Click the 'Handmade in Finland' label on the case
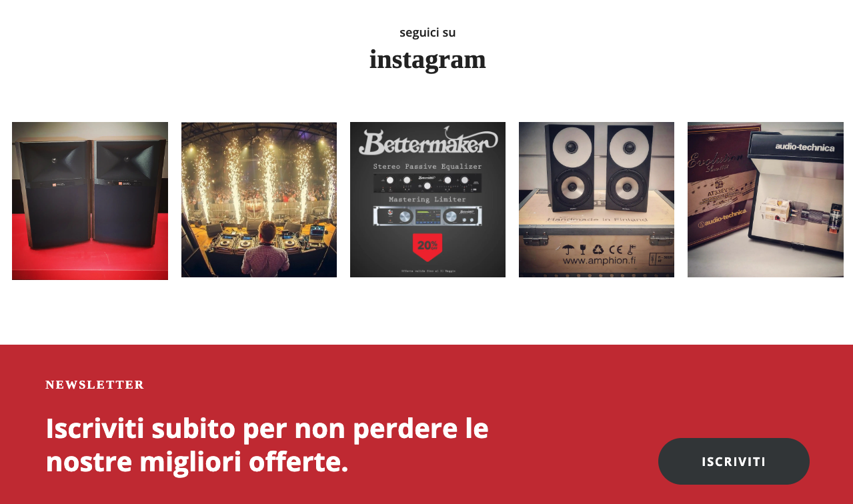The height and width of the screenshot is (504, 853). click(x=596, y=219)
